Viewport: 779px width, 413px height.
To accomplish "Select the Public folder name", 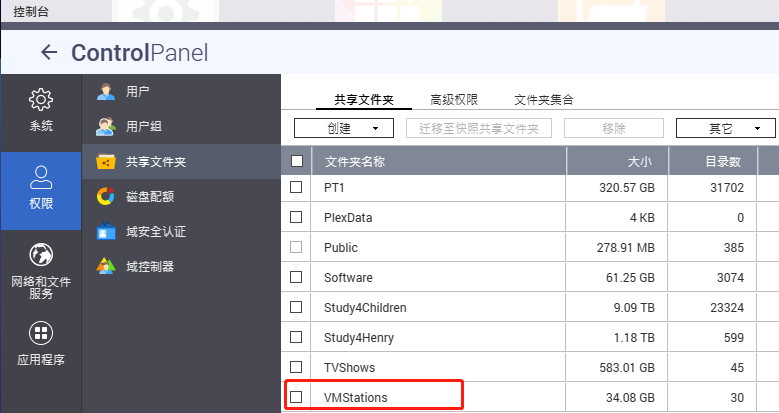I will click(x=341, y=248).
